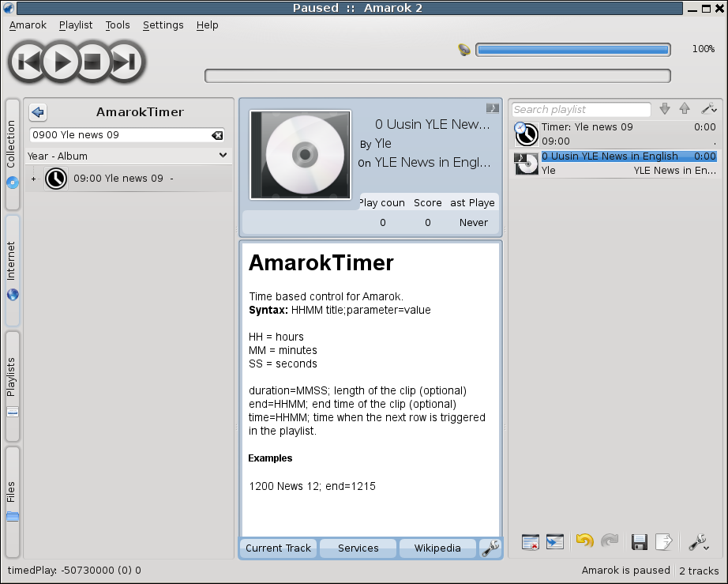Click the 'Never' last played value
The width and height of the screenshot is (728, 584).
pos(474,223)
